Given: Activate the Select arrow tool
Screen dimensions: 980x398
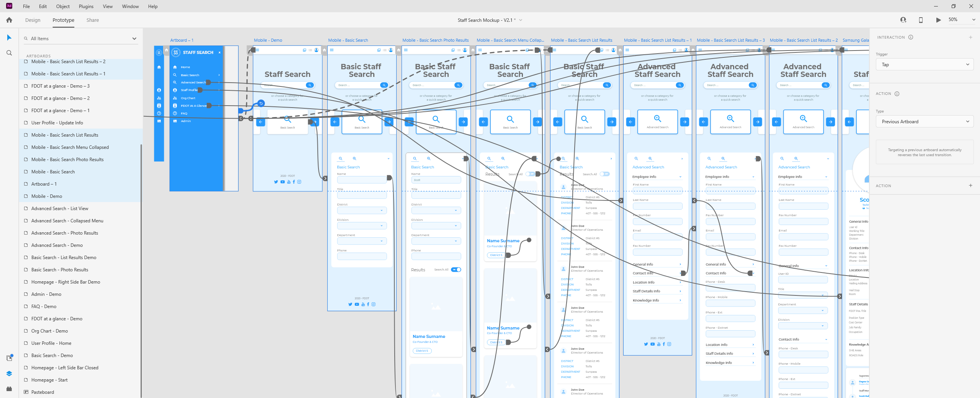Looking at the screenshot, I should (9, 38).
